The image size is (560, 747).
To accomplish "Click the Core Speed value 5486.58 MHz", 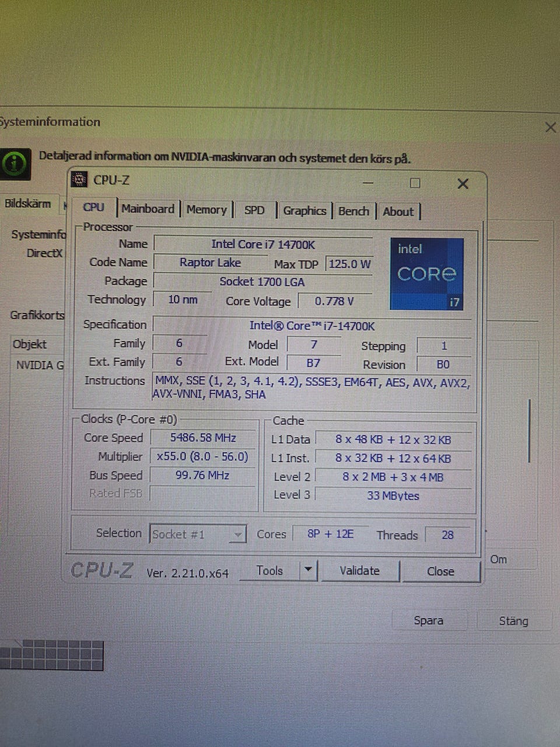I will (203, 438).
